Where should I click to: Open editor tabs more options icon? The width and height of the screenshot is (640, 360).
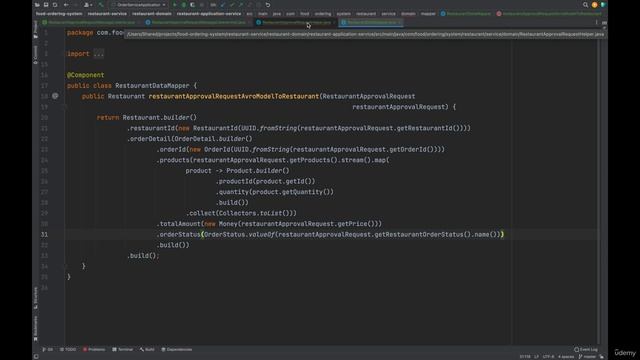(x=596, y=22)
